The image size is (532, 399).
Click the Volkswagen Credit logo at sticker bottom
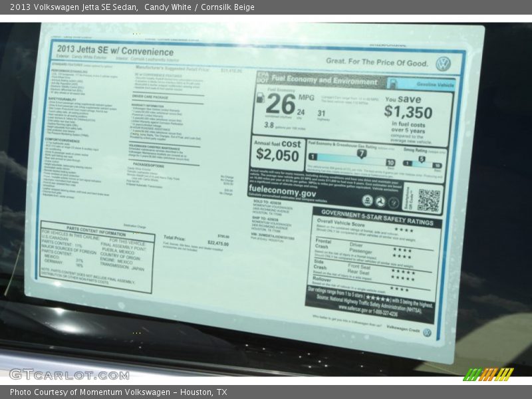pos(427,332)
